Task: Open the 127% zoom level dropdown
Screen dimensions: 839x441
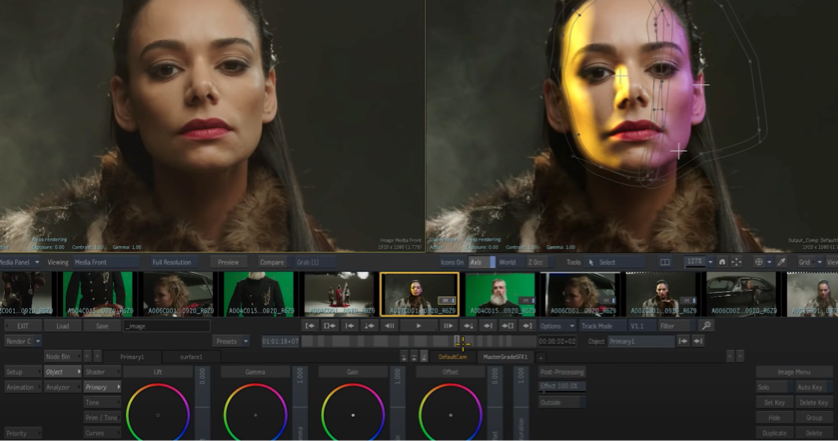Action: tap(698, 262)
